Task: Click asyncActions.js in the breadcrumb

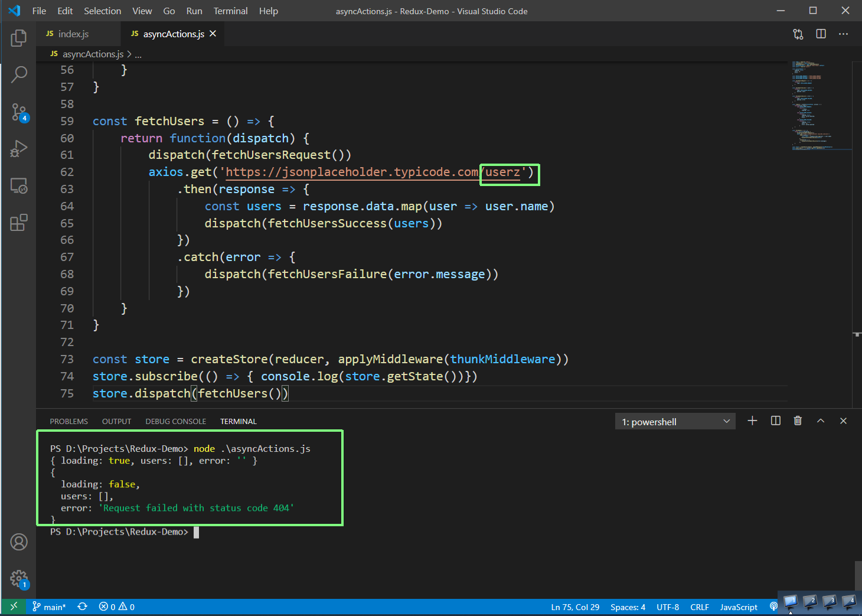Action: tap(93, 54)
